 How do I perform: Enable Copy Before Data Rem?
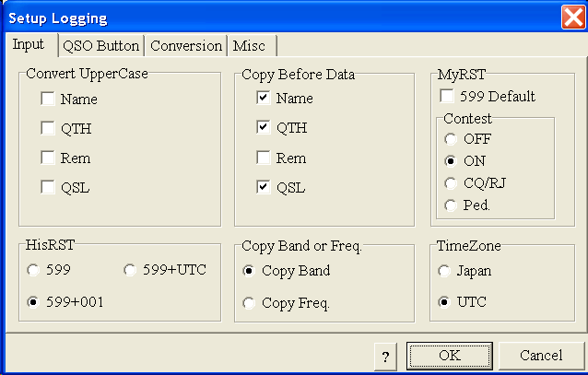coord(264,158)
